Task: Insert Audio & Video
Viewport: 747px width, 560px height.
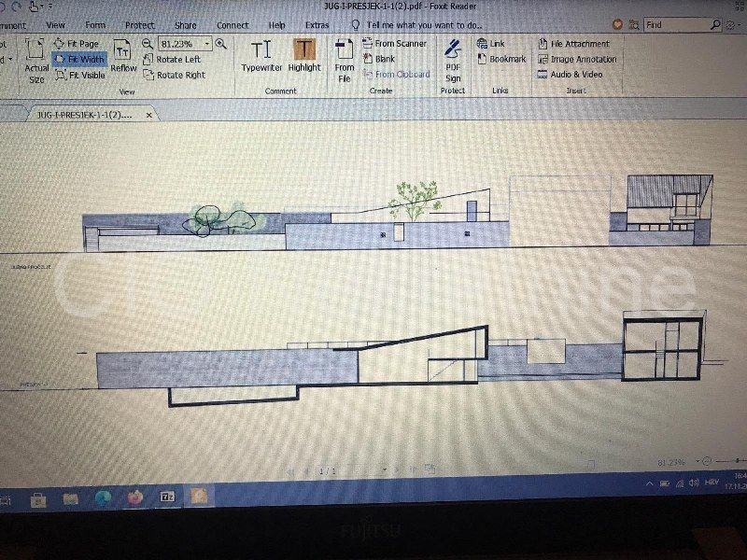Action: [571, 75]
